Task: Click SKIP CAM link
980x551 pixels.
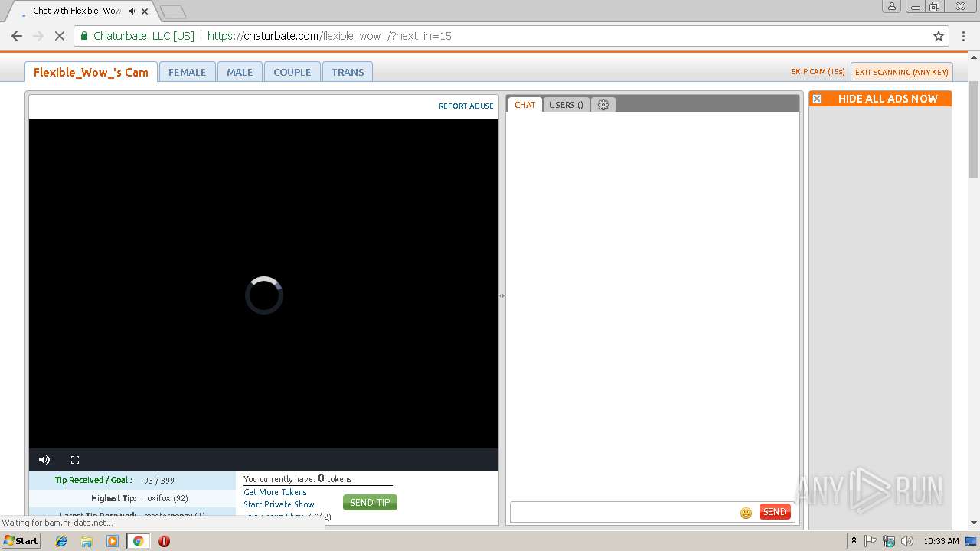Action: click(x=818, y=72)
